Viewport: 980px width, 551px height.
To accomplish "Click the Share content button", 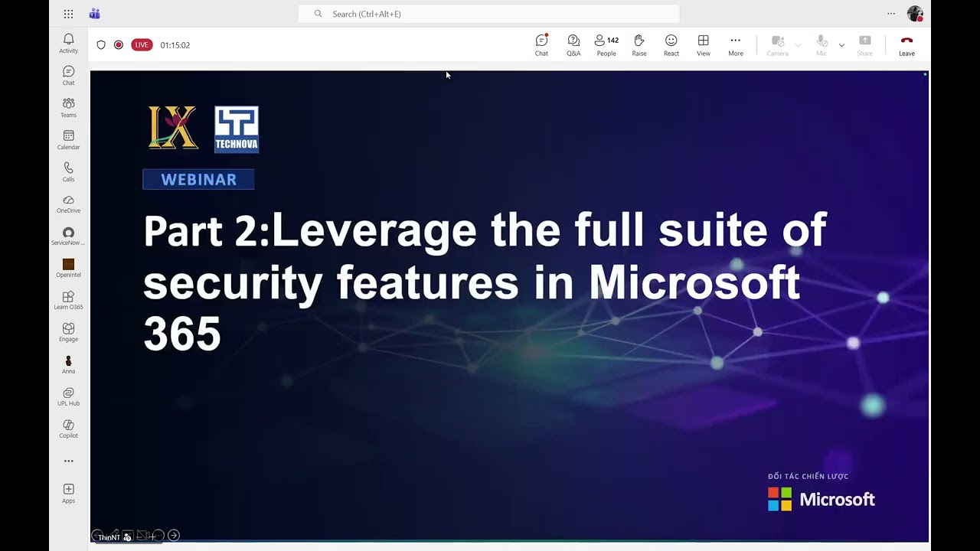I will [864, 45].
